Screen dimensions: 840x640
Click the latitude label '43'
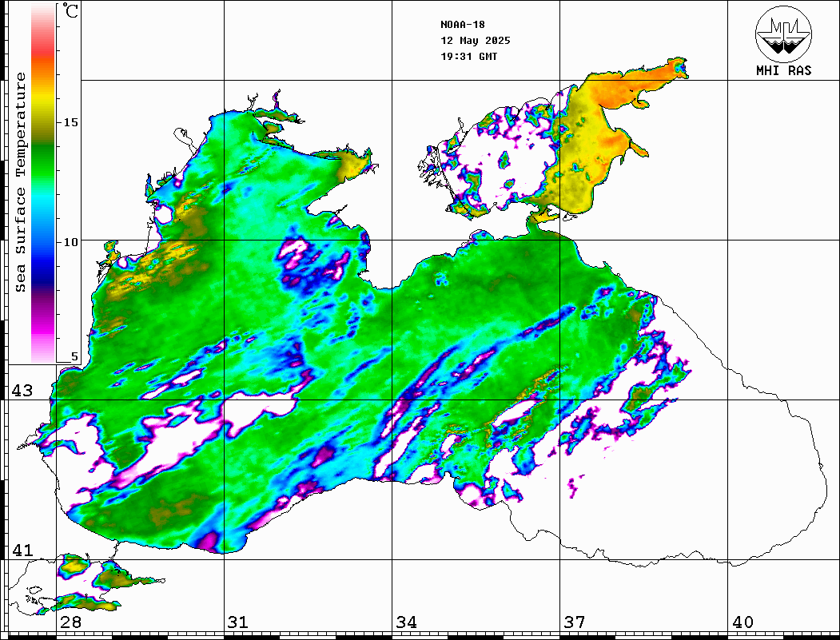tap(22, 391)
